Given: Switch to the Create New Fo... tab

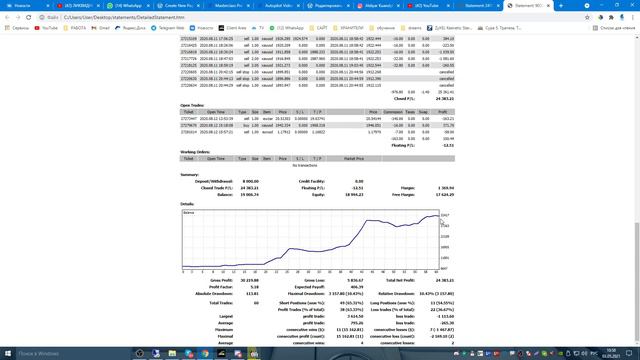Looking at the screenshot, I should click(178, 6).
